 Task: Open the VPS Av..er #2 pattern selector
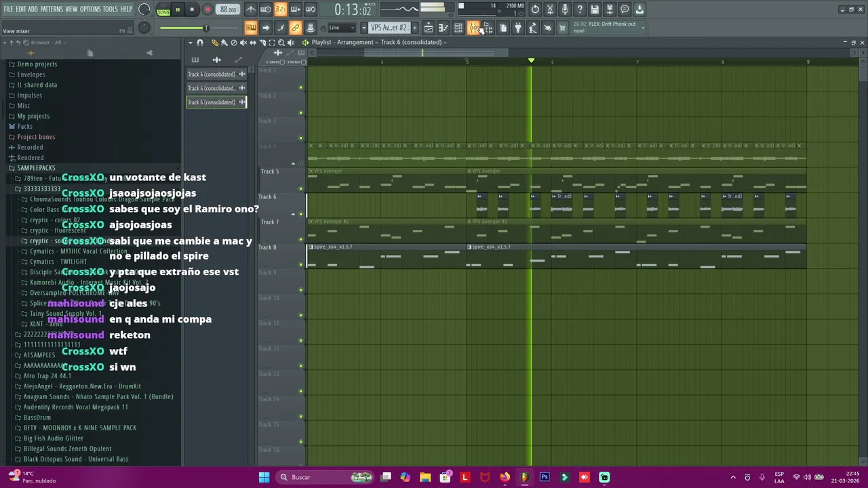click(389, 28)
